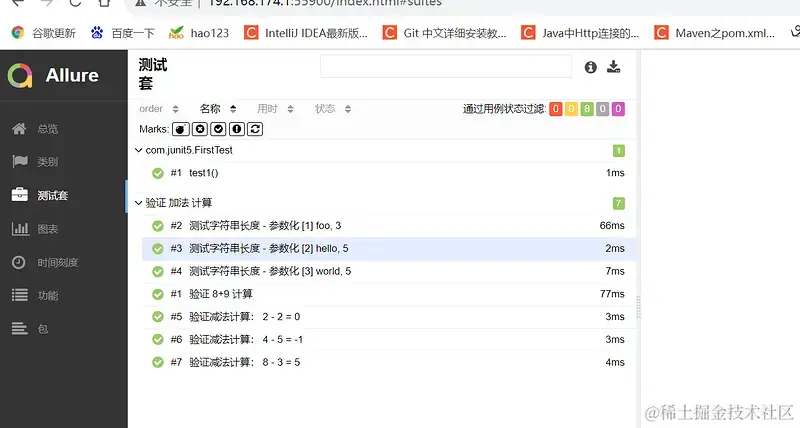Click the 77ms duration value
Screen dimensions: 800x428
point(612,294)
